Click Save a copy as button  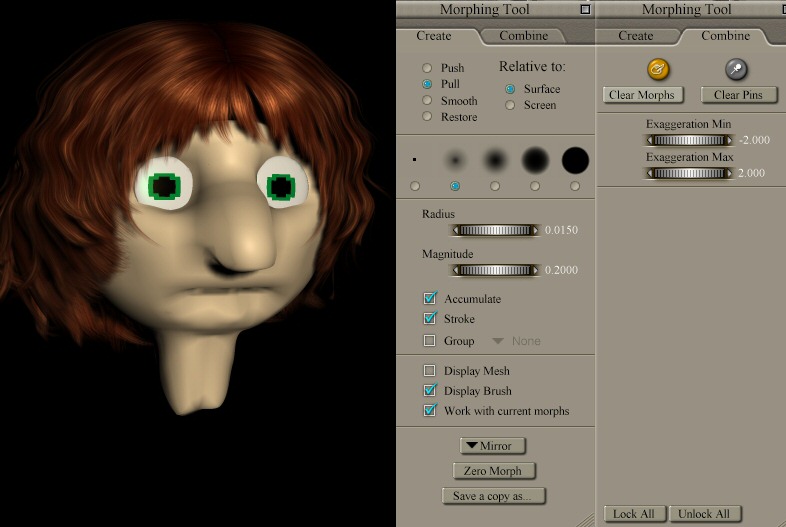click(493, 496)
